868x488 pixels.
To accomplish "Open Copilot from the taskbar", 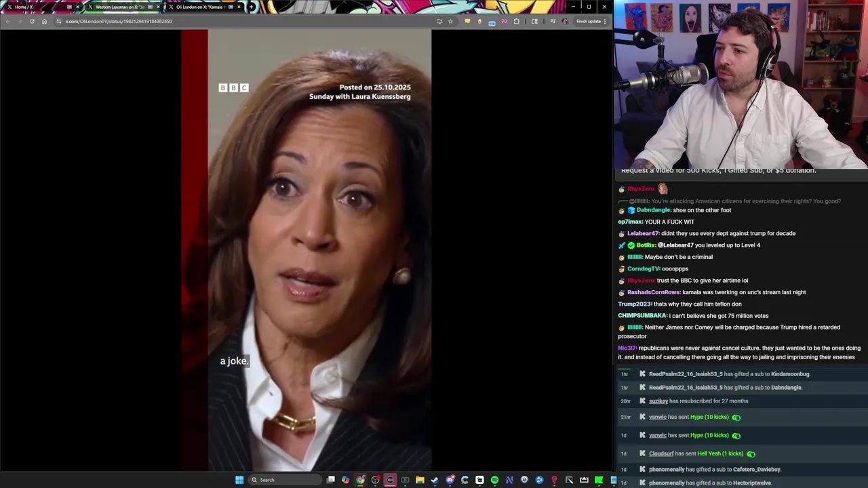I will [345, 480].
